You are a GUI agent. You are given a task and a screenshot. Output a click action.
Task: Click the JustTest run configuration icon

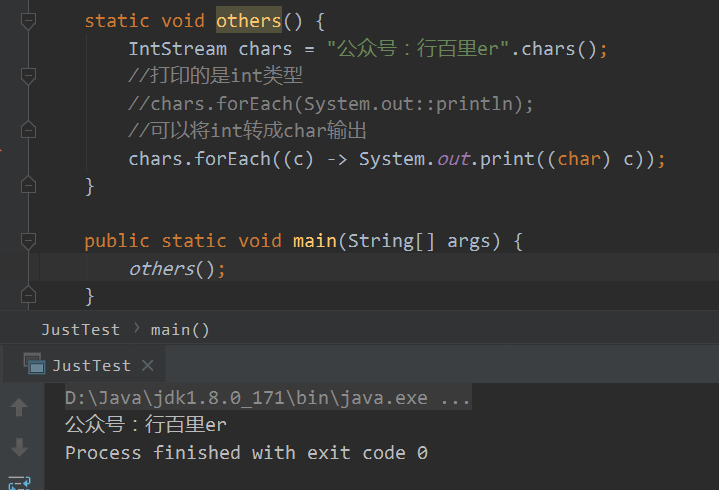(34, 363)
